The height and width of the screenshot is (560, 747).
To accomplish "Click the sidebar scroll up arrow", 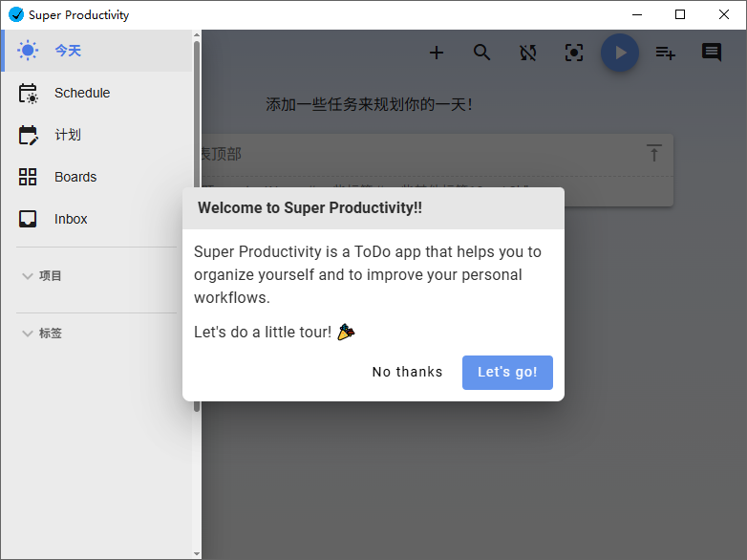I will click(197, 34).
